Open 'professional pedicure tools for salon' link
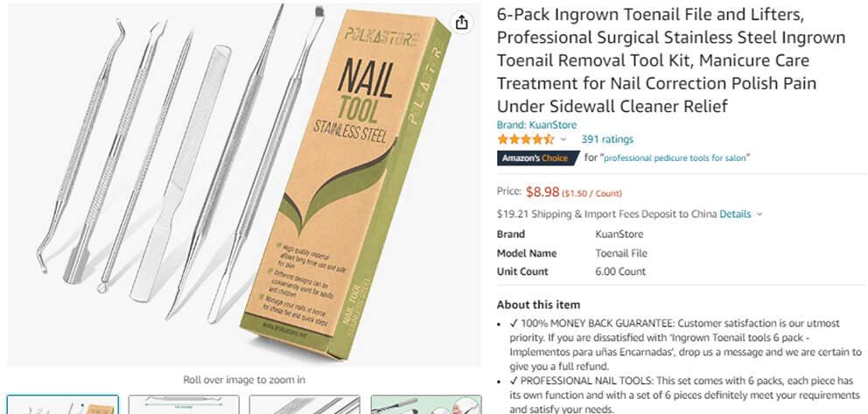868x414 pixels. click(675, 158)
